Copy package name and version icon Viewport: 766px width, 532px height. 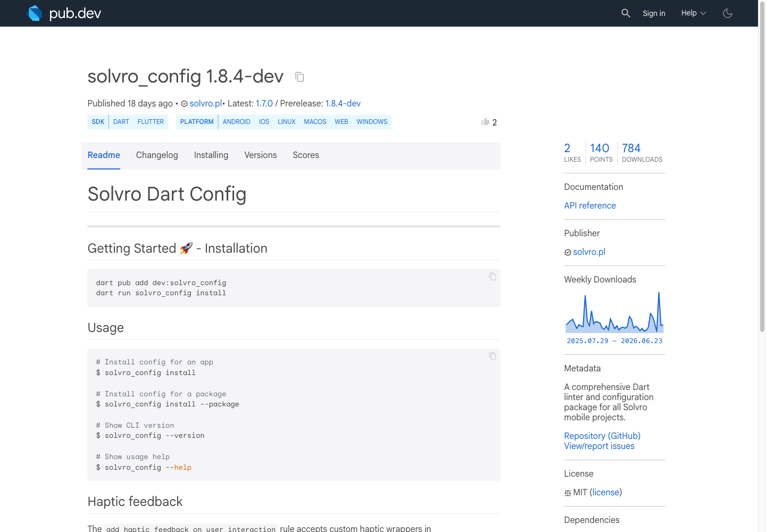click(299, 77)
